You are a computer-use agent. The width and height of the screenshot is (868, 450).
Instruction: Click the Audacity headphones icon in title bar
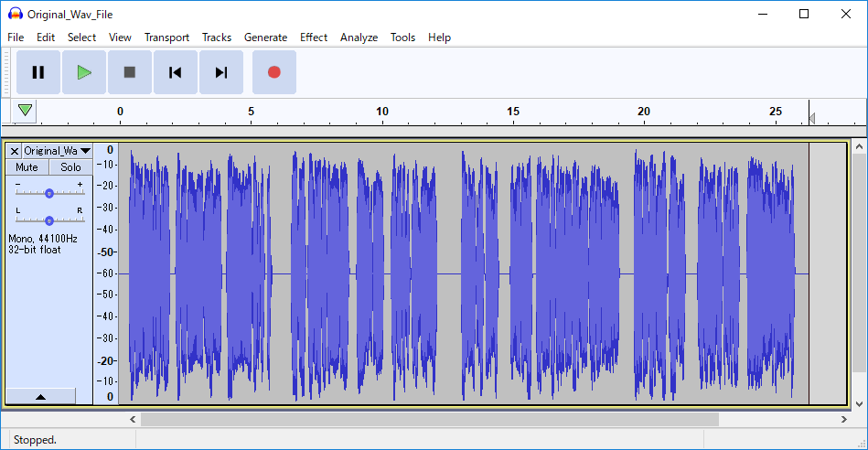(16, 15)
